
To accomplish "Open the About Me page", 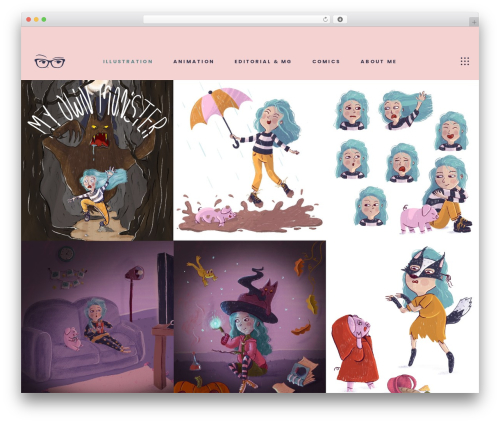I will click(x=378, y=62).
